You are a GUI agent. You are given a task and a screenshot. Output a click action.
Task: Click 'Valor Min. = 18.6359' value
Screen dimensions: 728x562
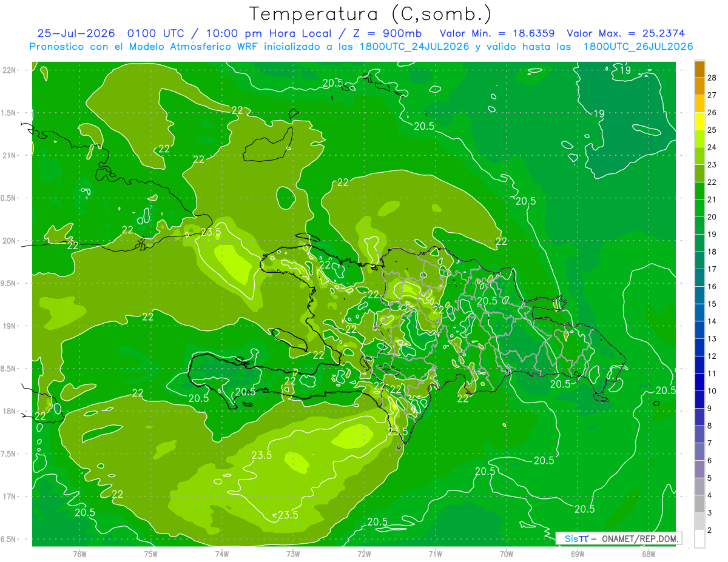(x=497, y=33)
